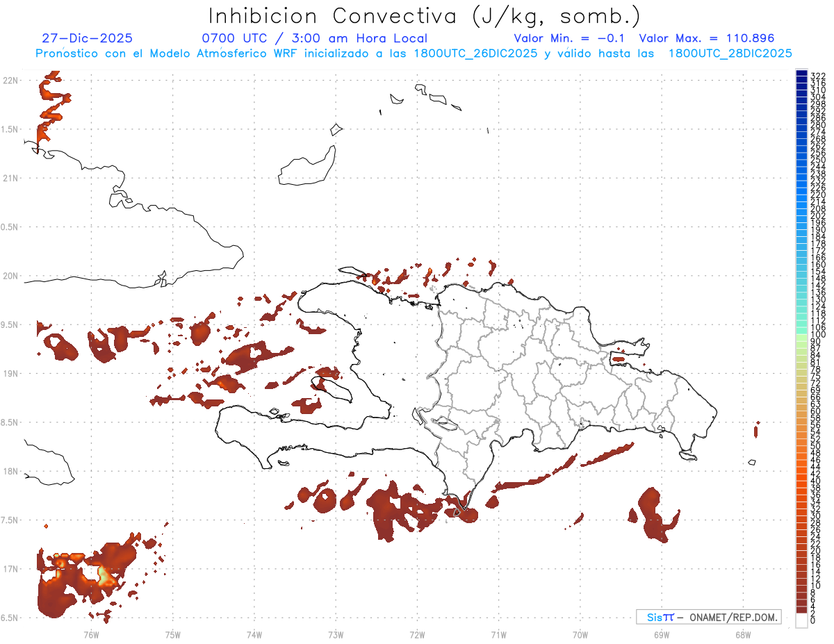
Task: Click the 70W longitude axis label
Action: point(580,634)
